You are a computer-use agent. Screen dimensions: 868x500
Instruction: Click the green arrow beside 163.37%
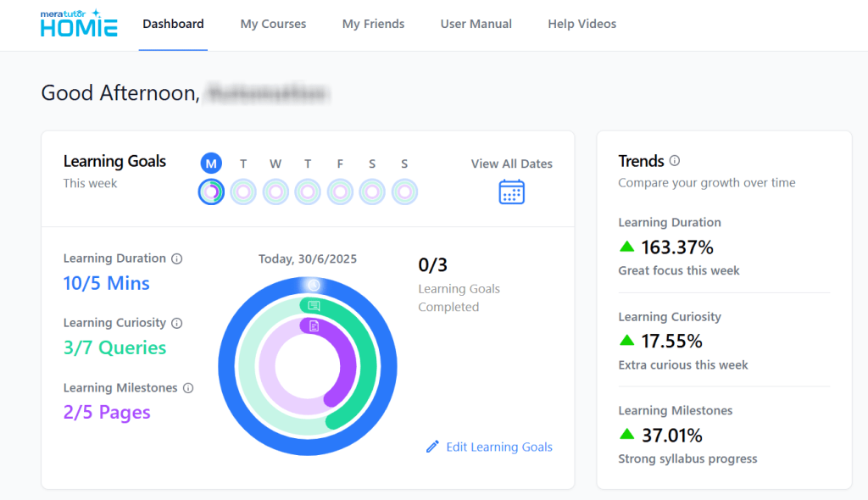coord(626,247)
